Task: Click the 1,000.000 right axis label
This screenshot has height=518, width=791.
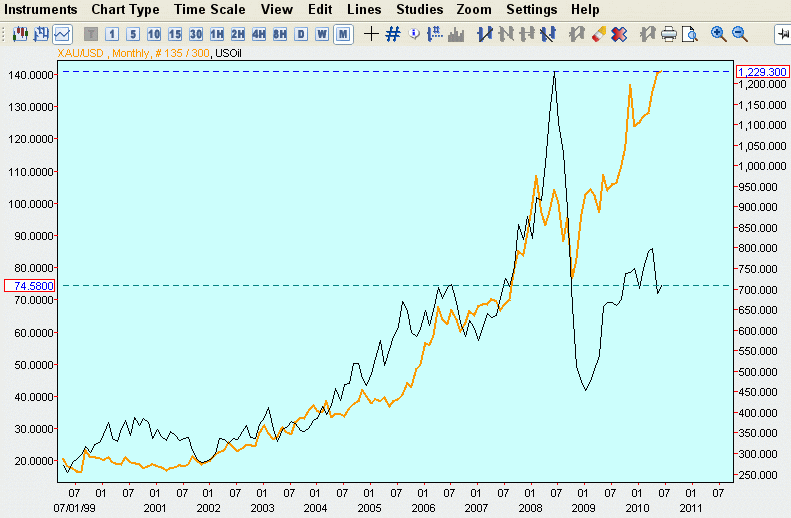Action: tap(762, 166)
